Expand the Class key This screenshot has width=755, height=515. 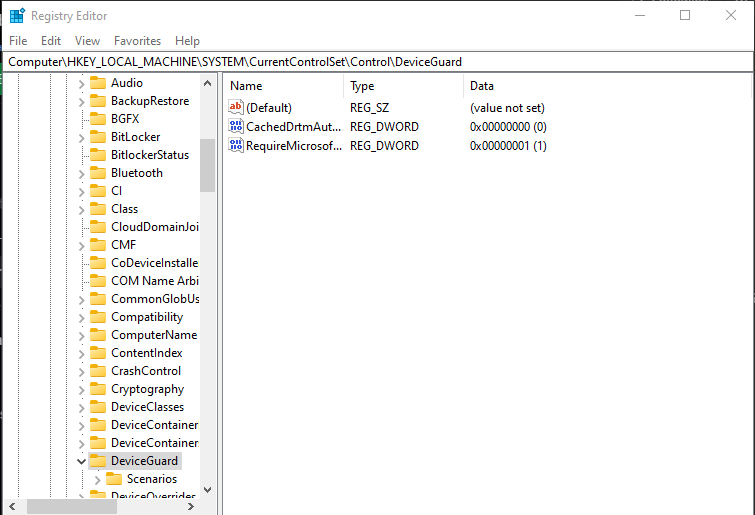[81, 210]
